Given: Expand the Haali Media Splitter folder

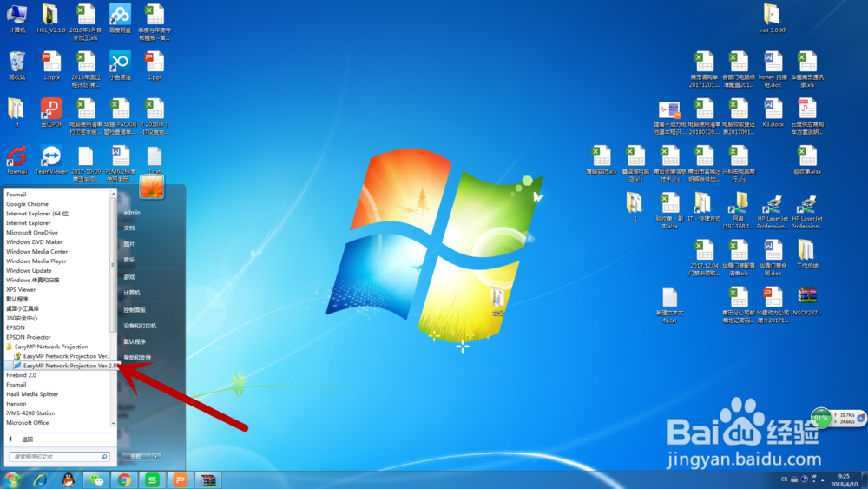Looking at the screenshot, I should pyautogui.click(x=31, y=394).
